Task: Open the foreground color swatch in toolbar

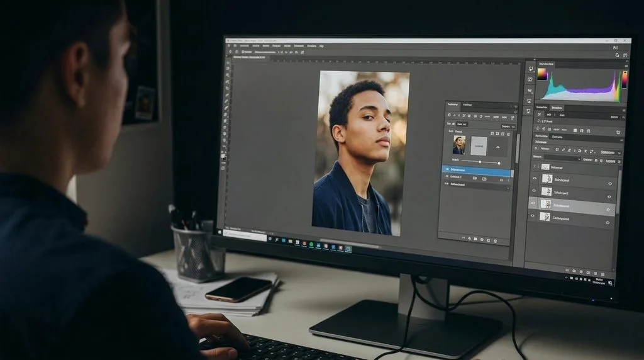Action: [223, 156]
